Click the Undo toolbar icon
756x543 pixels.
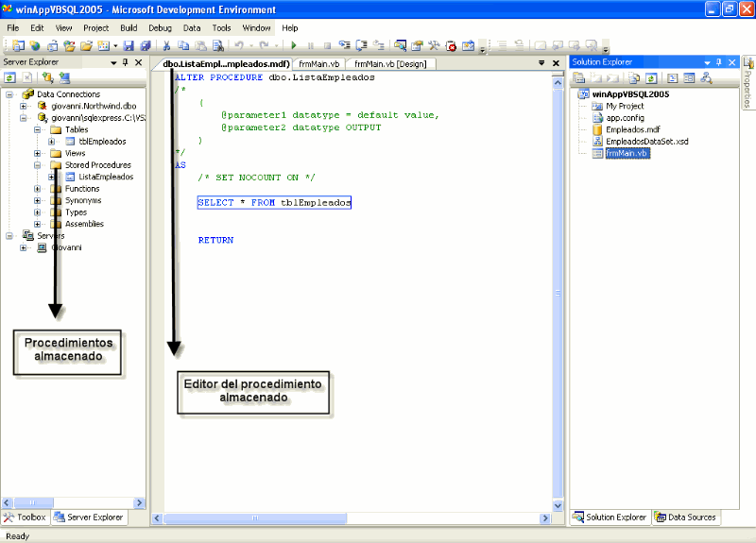(239, 45)
